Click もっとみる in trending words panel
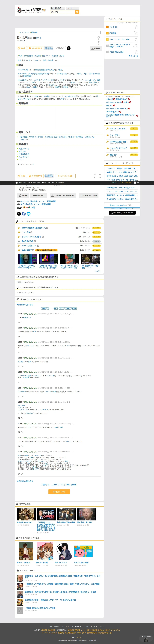 133,56
